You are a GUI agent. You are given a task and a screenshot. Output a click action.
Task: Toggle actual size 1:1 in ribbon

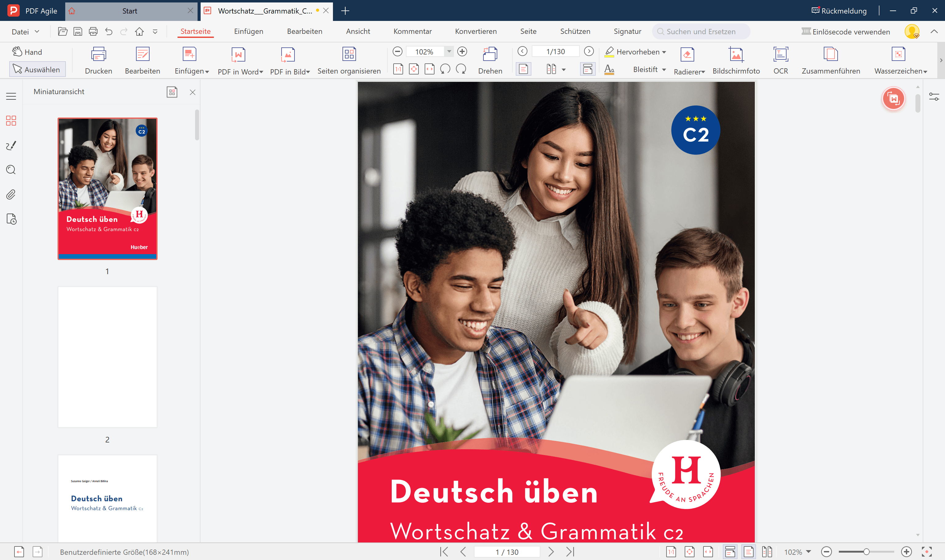(x=398, y=69)
